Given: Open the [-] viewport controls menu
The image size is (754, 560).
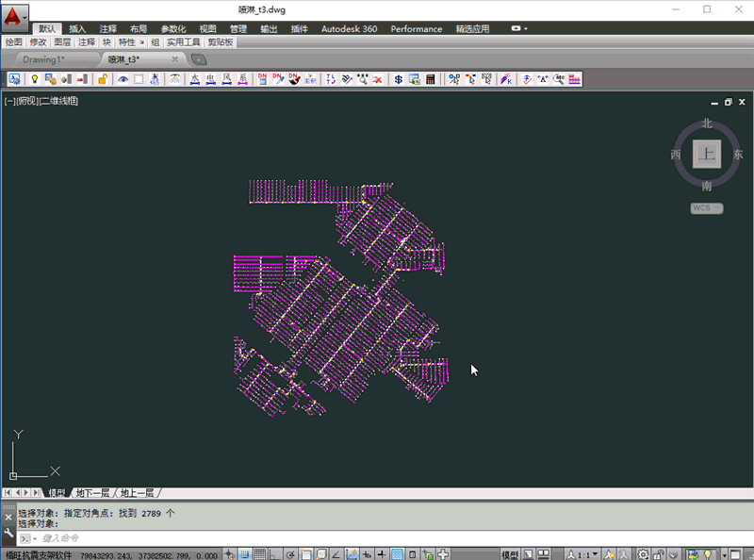Looking at the screenshot, I should coord(9,101).
